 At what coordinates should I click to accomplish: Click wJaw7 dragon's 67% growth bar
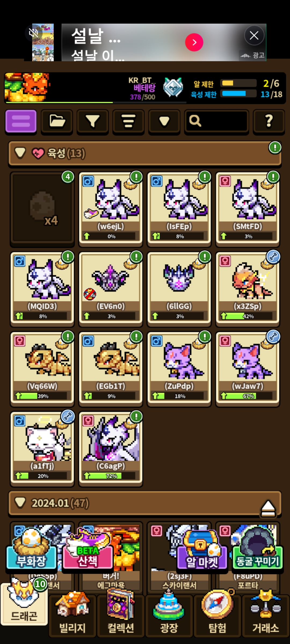click(248, 396)
